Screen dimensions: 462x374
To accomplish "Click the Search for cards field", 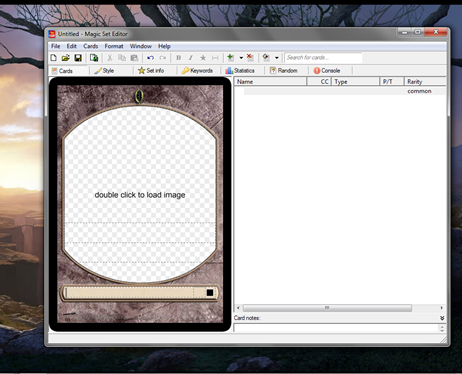I will (323, 58).
